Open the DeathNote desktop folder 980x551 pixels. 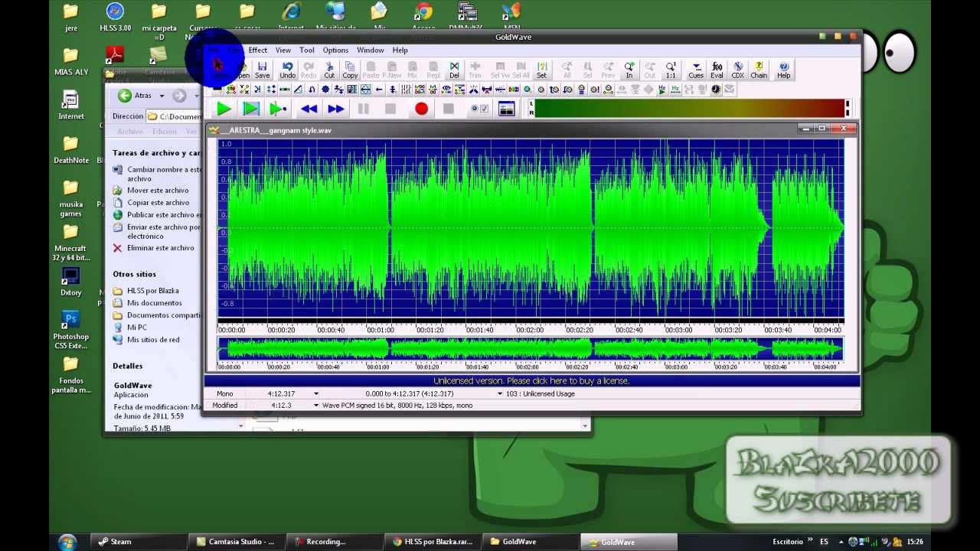pos(70,148)
